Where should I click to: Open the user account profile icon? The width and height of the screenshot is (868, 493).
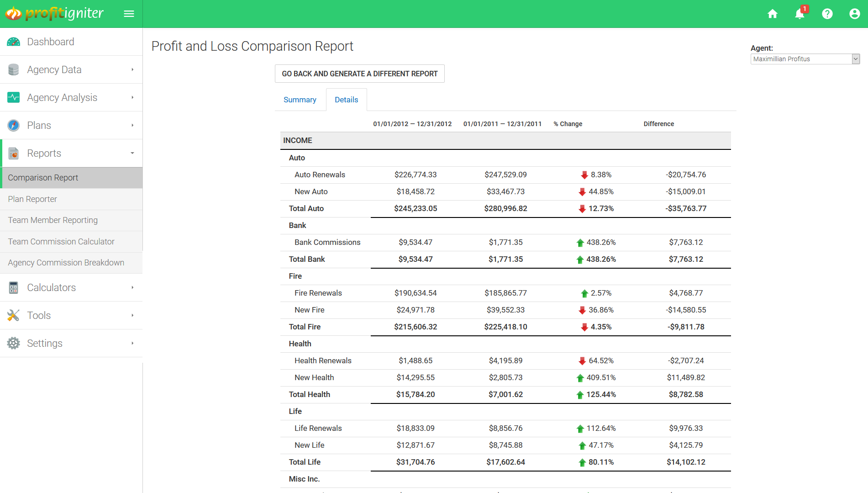point(854,14)
